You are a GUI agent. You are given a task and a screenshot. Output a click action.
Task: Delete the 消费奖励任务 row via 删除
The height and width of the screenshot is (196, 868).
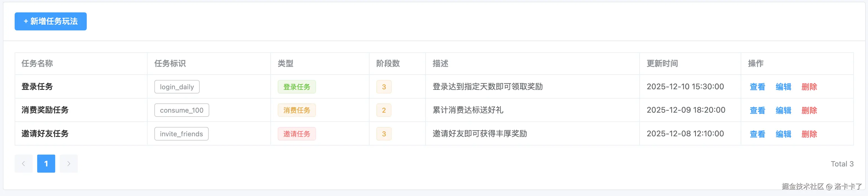809,110
